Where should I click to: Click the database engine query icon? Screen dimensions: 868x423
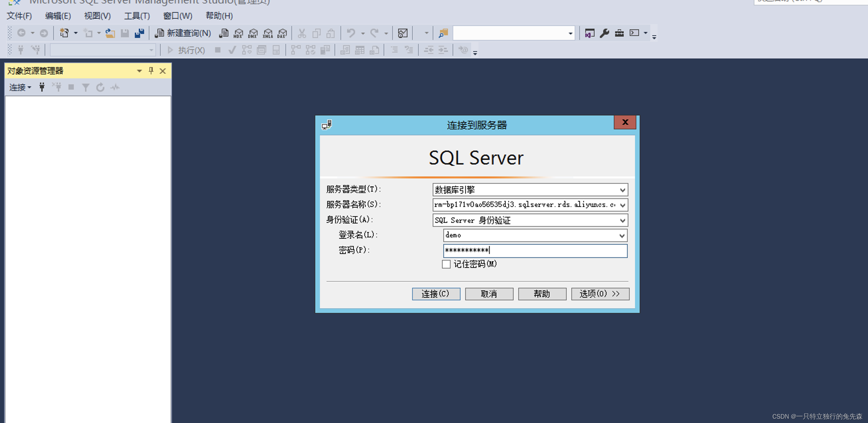click(x=224, y=33)
